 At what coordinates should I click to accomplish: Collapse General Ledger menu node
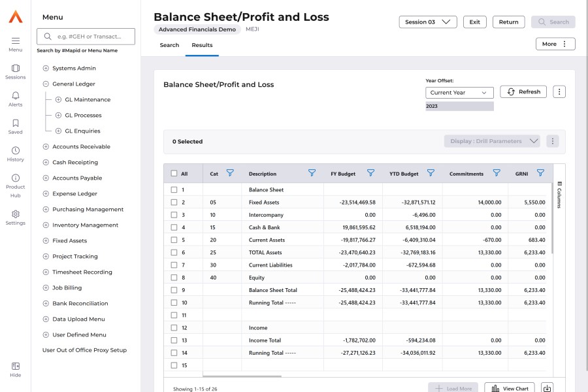click(x=46, y=84)
